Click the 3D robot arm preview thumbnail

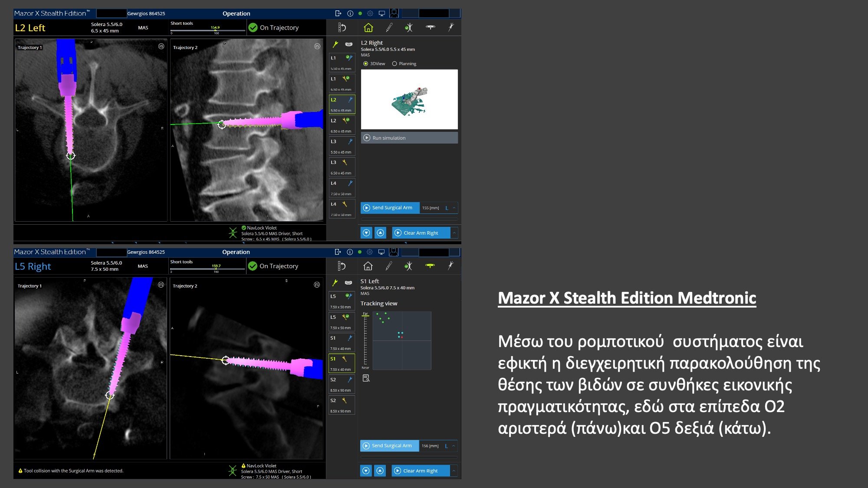[x=409, y=99]
